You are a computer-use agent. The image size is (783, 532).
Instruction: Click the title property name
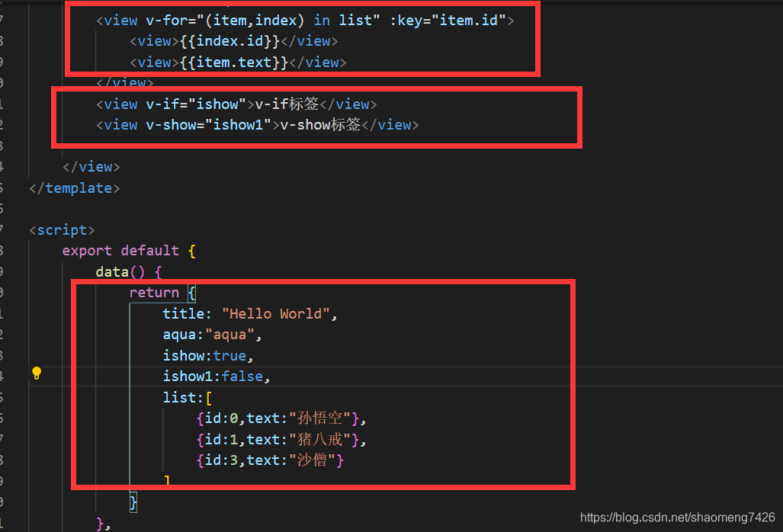coord(183,314)
